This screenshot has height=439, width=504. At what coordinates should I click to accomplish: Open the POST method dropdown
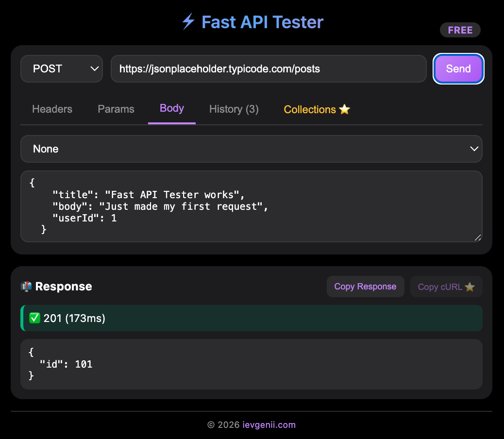point(62,69)
